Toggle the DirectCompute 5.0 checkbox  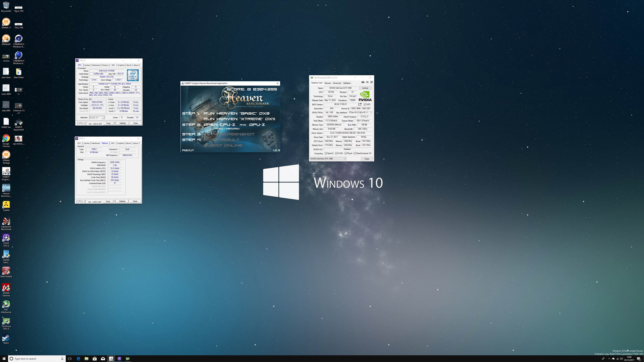(355, 153)
